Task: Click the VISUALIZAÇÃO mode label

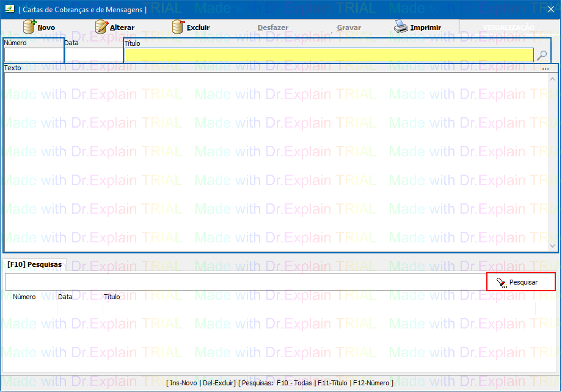Action: click(508, 27)
